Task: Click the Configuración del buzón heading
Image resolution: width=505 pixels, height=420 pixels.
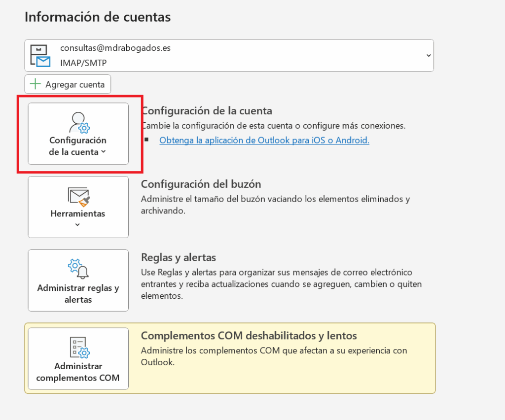Action: [x=201, y=184]
